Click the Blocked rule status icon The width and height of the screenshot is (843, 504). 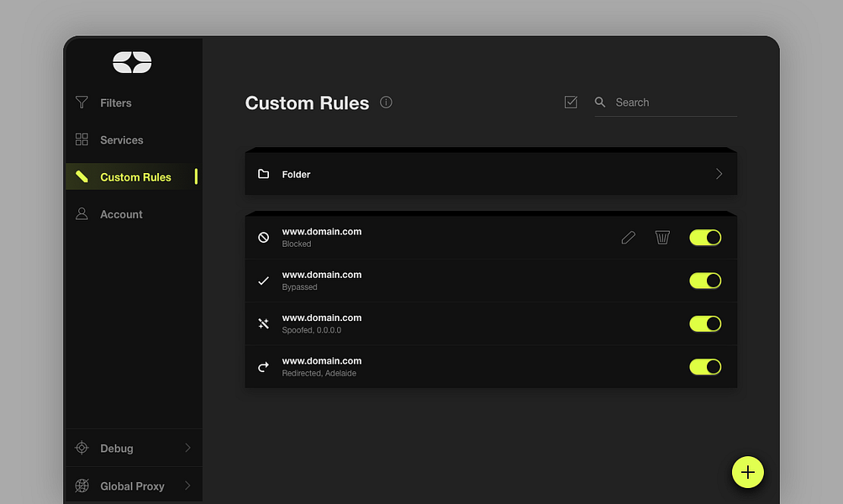click(263, 238)
